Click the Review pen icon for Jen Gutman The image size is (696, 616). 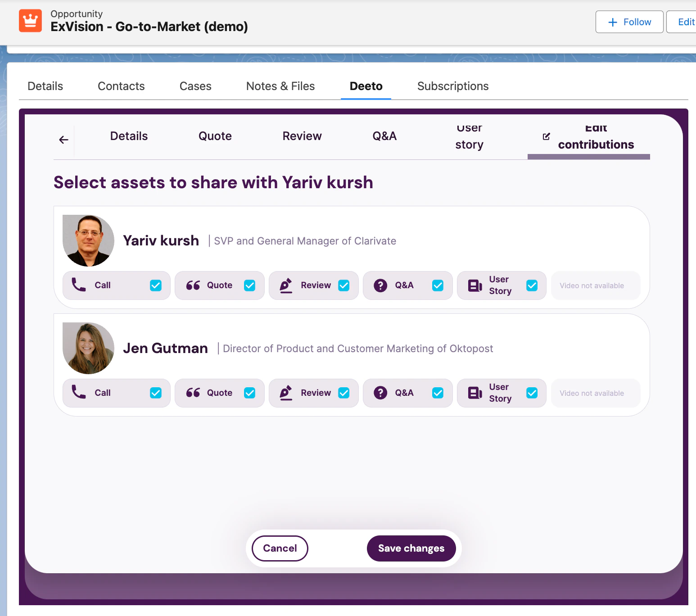(x=286, y=393)
